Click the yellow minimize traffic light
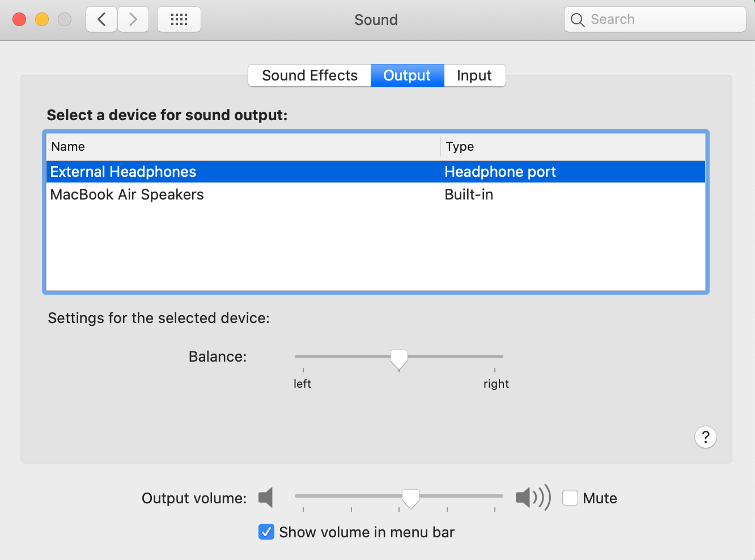The image size is (755, 560). click(x=40, y=18)
